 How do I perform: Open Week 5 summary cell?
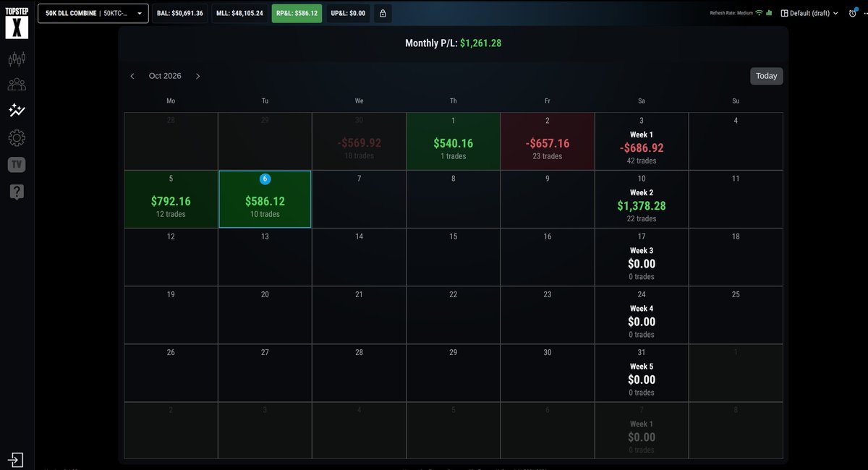(x=642, y=373)
